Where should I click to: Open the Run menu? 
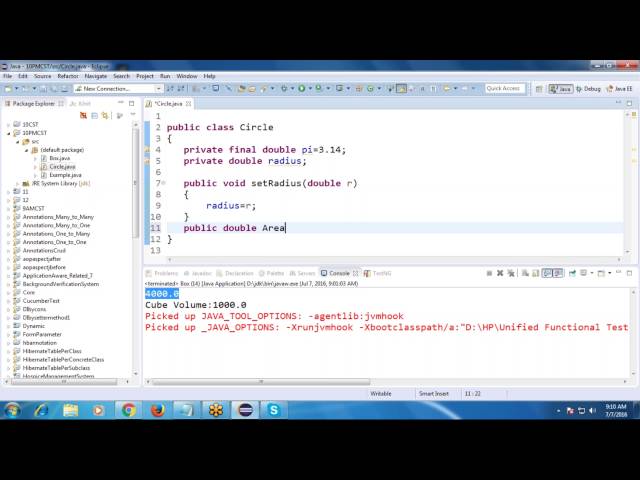click(x=165, y=76)
